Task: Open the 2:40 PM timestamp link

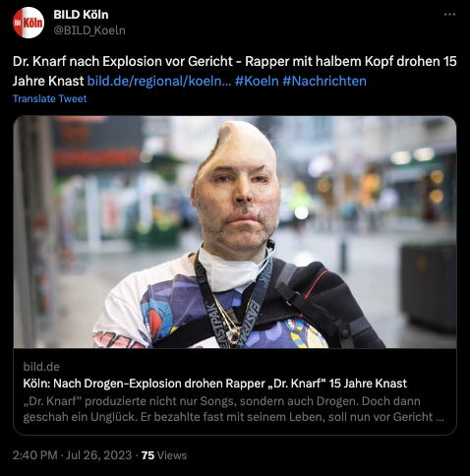Action: coord(35,455)
